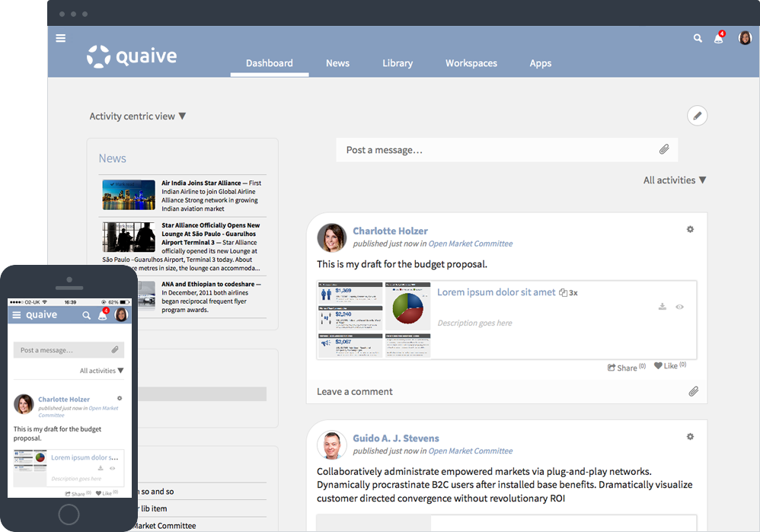Image resolution: width=760 pixels, height=532 pixels.
Task: Click the pencil edit icon on dashboard
Action: [x=697, y=116]
